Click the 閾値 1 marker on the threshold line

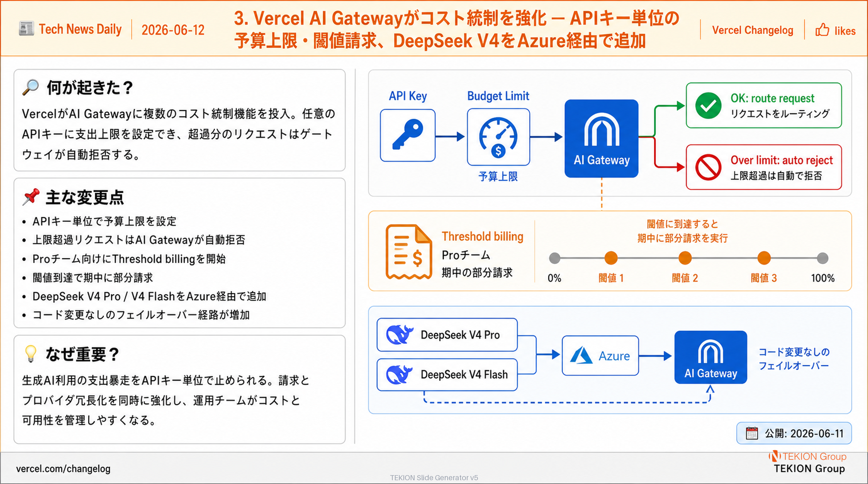point(611,258)
